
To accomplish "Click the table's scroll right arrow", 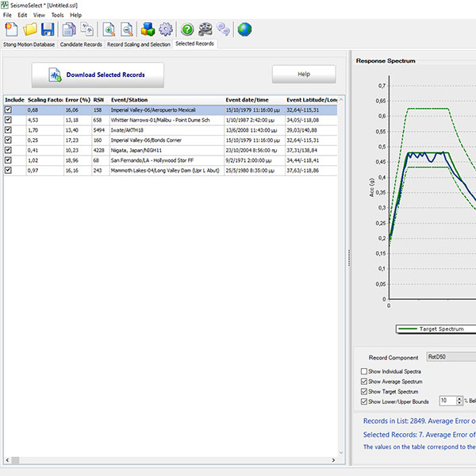I will pyautogui.click(x=333, y=460).
